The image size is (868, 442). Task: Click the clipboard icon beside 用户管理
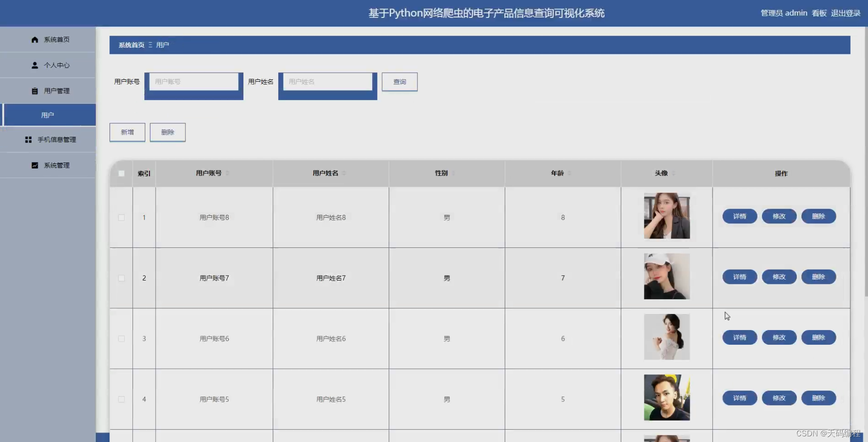[x=34, y=91]
